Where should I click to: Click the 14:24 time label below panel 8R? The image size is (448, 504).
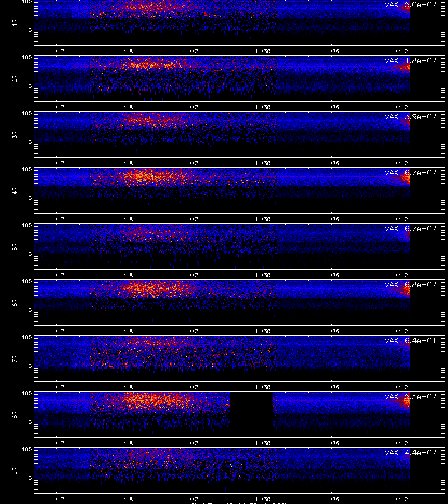[x=194, y=444]
